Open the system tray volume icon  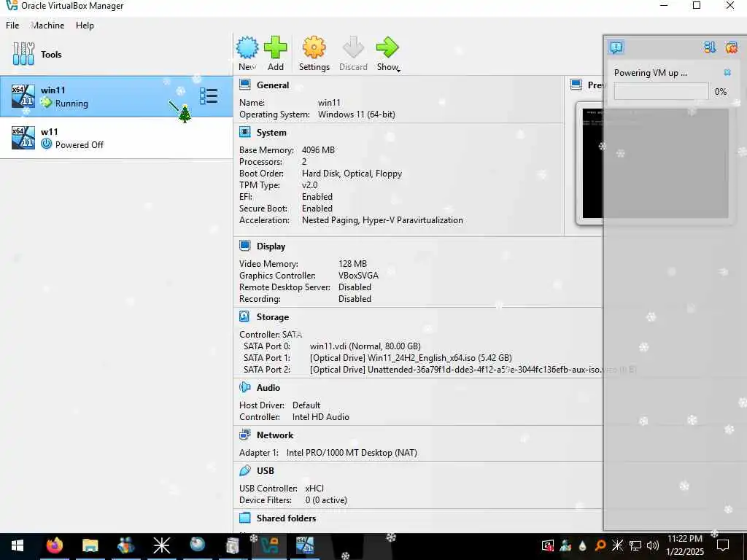pos(653,545)
